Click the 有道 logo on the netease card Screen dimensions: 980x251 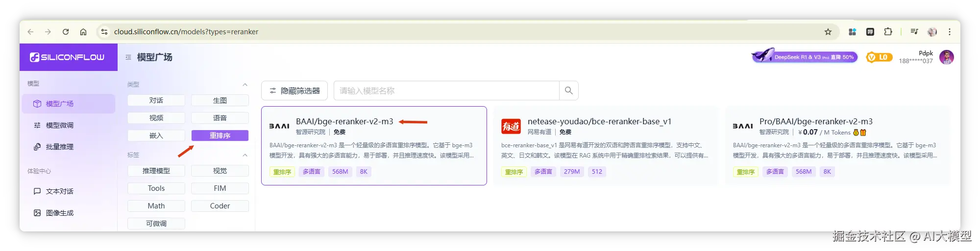[511, 126]
